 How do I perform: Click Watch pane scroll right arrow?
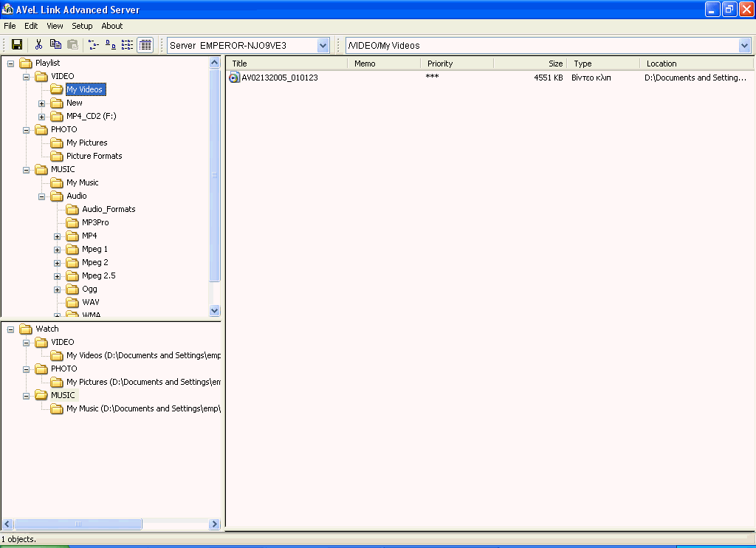pos(215,524)
